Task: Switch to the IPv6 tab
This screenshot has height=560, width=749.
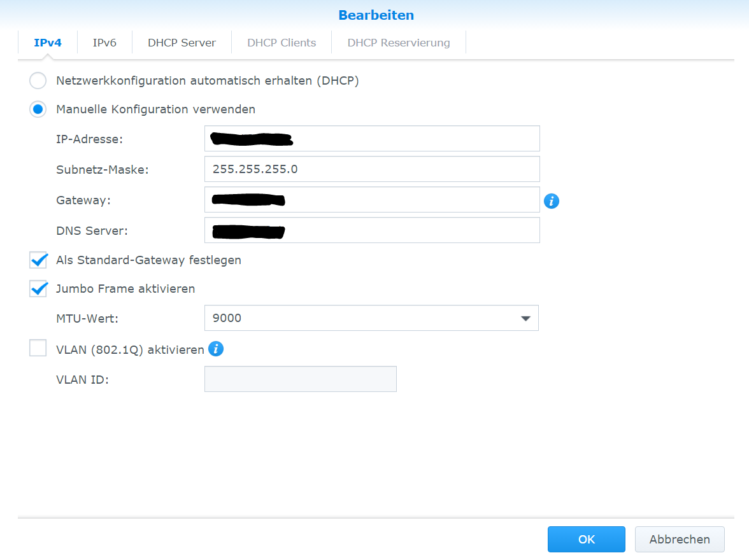Action: click(104, 43)
